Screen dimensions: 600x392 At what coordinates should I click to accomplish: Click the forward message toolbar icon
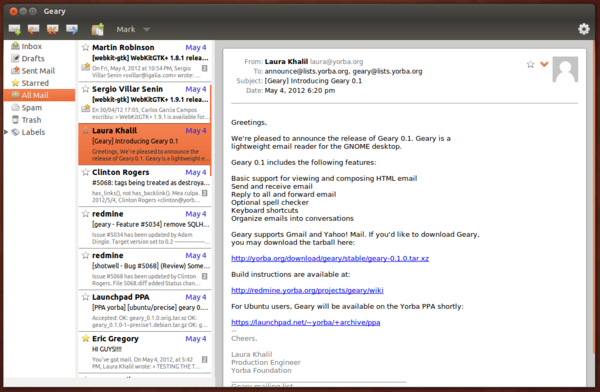click(x=72, y=29)
